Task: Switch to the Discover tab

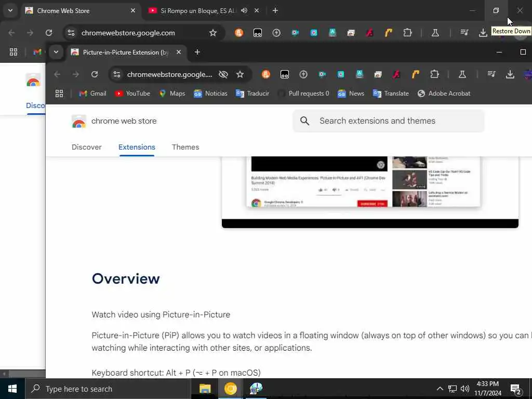Action: 87,147
